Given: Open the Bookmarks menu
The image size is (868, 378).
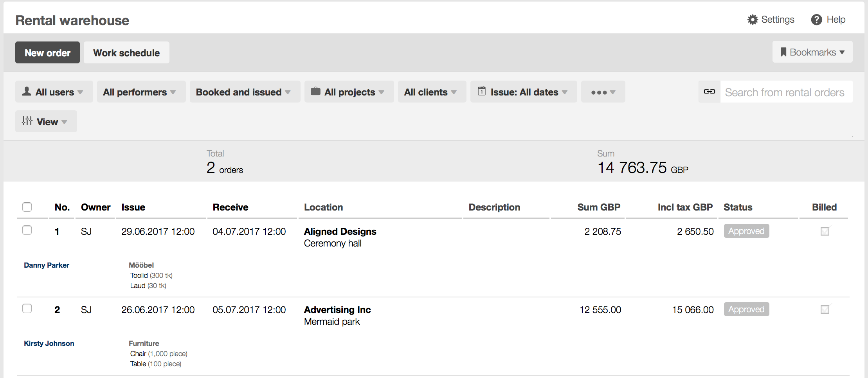Looking at the screenshot, I should tap(812, 52).
